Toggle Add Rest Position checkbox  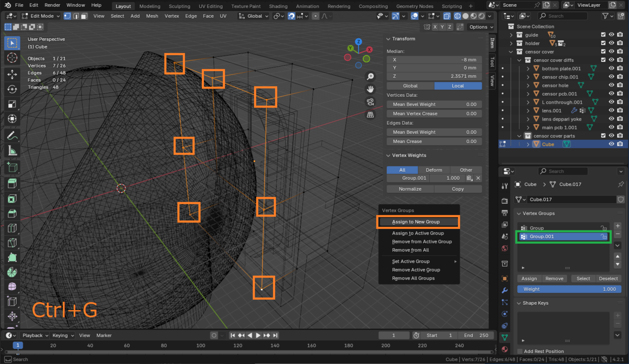coord(519,351)
